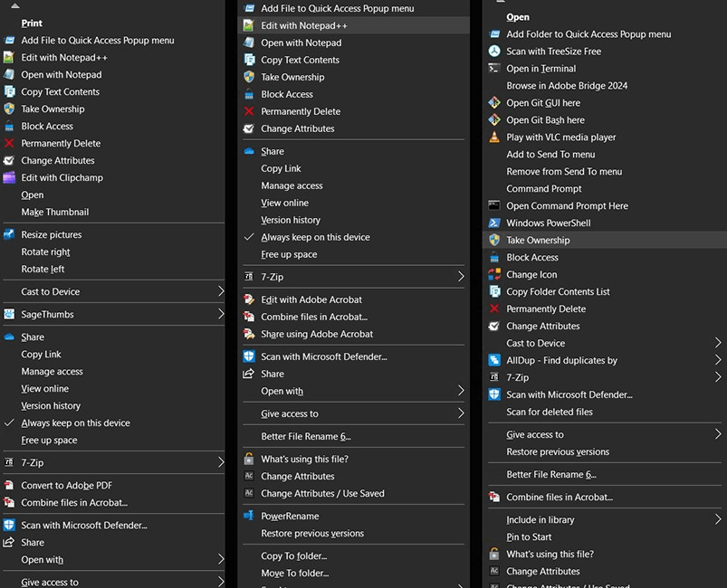Viewport: 727px width, 588px height.
Task: Toggle Always keep on this device in left menu
Action: (113, 423)
